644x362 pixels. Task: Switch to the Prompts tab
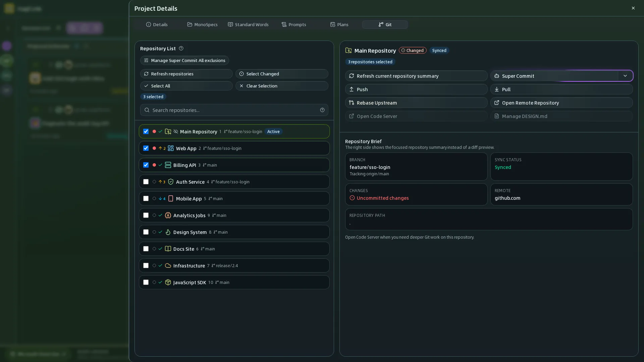[294, 24]
